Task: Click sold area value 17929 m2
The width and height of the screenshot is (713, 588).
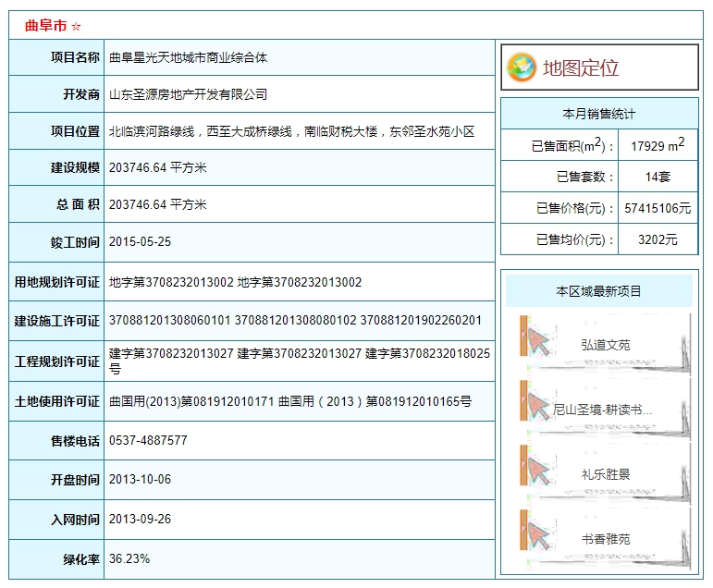Action: (658, 144)
